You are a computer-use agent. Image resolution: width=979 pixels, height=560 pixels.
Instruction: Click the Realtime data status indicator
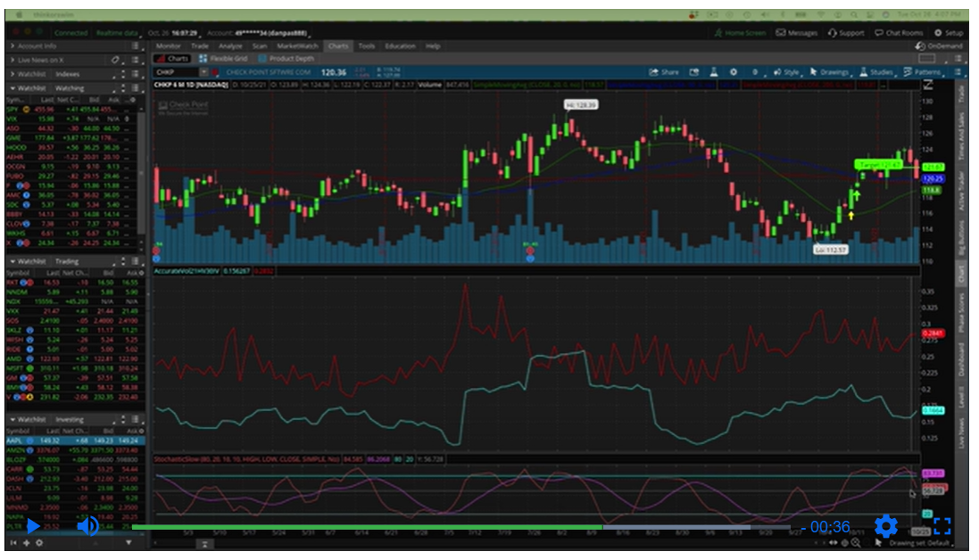[117, 33]
